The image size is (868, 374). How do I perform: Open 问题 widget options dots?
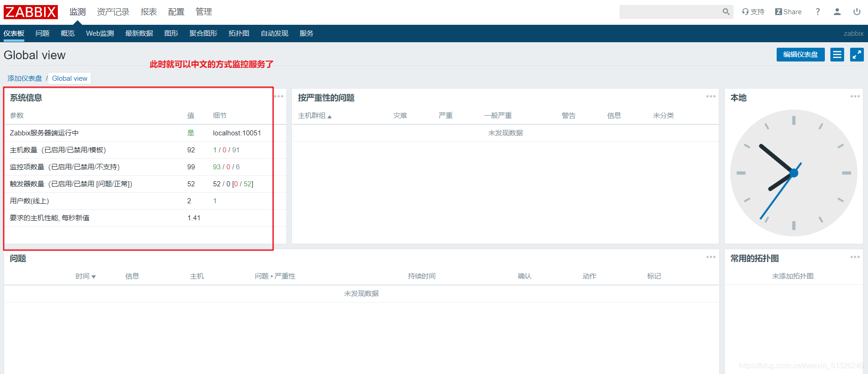(711, 257)
